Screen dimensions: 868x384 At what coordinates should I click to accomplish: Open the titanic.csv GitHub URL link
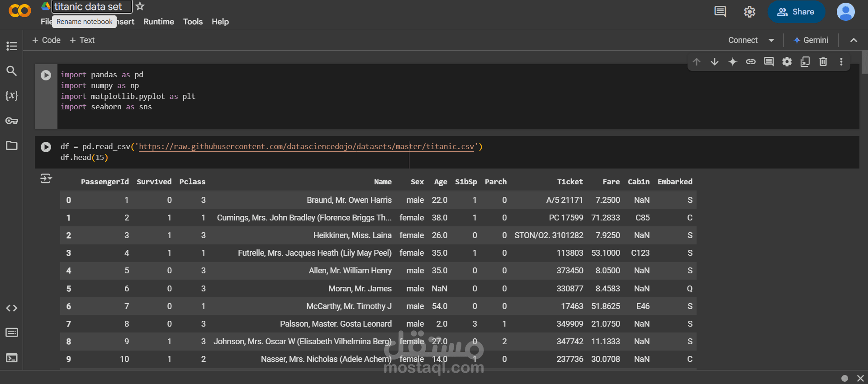point(307,146)
